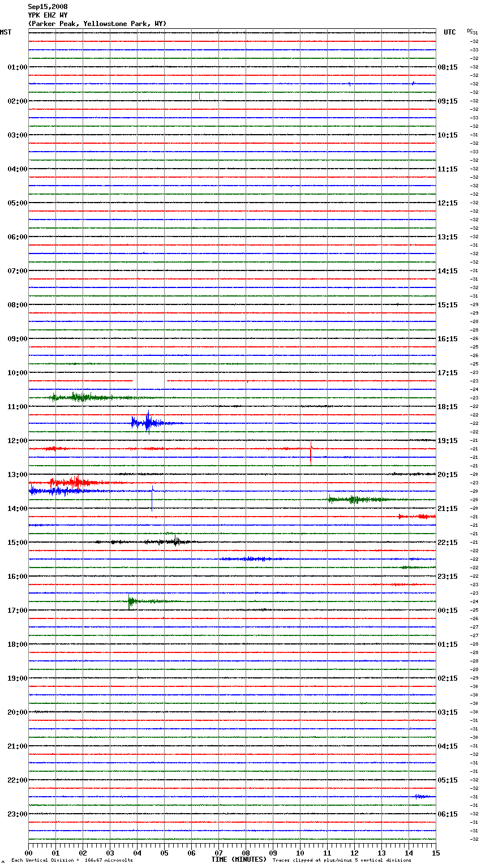This screenshot has height=868, width=481.
Task: Select the 19:15 UTC time label
Action: pyautogui.click(x=448, y=441)
